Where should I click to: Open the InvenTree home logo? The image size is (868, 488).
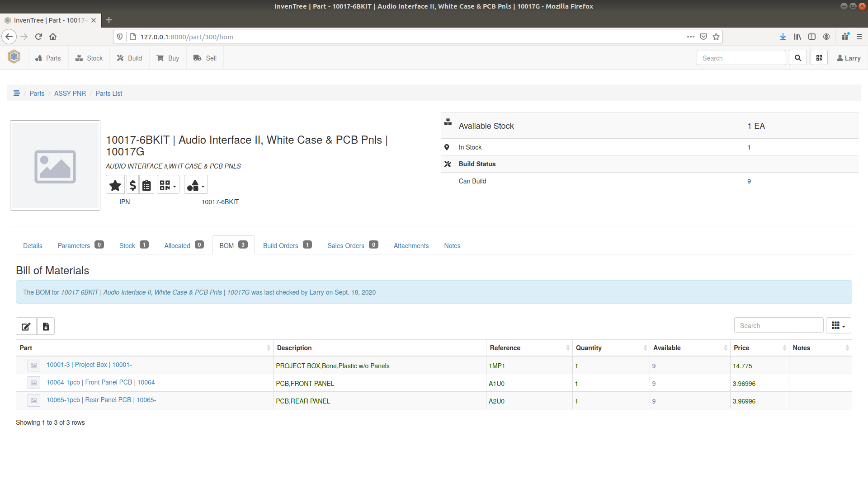[x=14, y=57]
